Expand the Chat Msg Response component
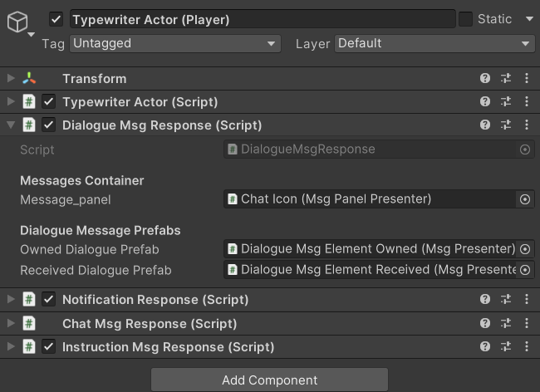This screenshot has height=392, width=540. click(x=11, y=323)
